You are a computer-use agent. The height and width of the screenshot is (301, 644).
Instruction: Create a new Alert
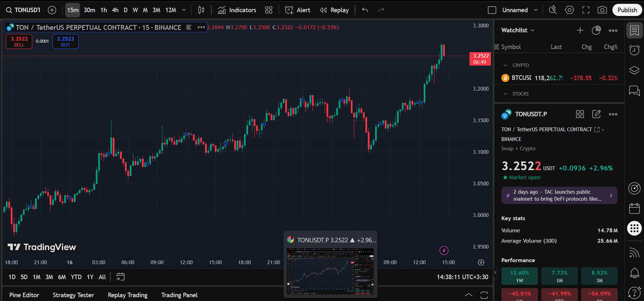(298, 10)
